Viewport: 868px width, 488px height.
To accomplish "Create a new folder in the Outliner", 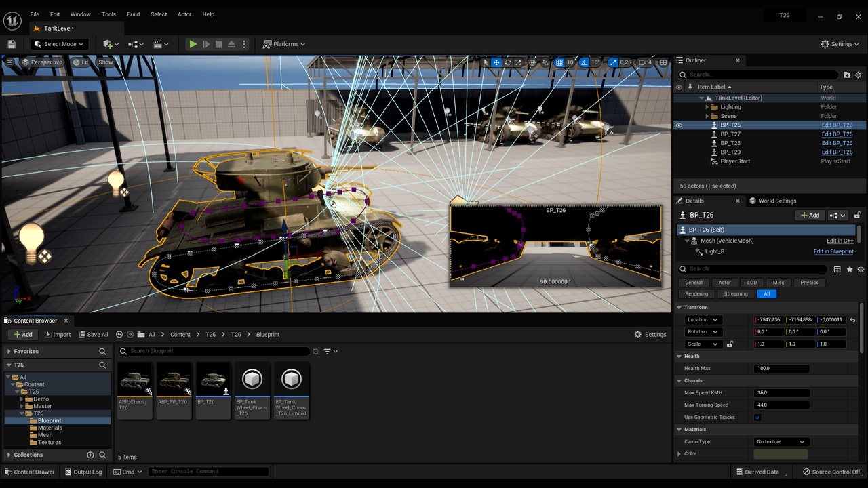I will pyautogui.click(x=847, y=75).
